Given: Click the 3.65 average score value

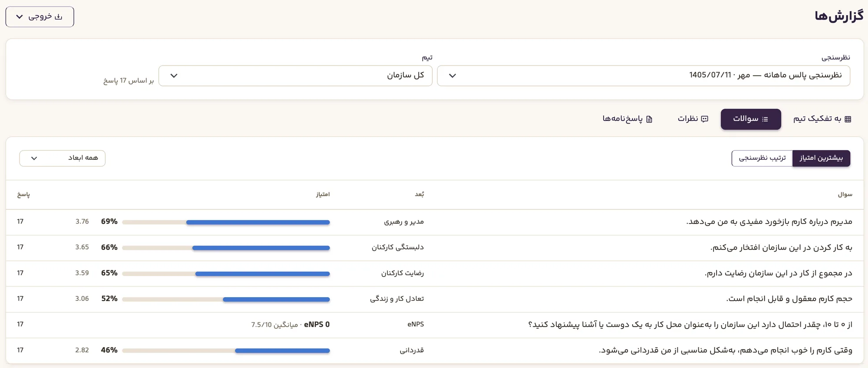Looking at the screenshot, I should click(82, 247).
